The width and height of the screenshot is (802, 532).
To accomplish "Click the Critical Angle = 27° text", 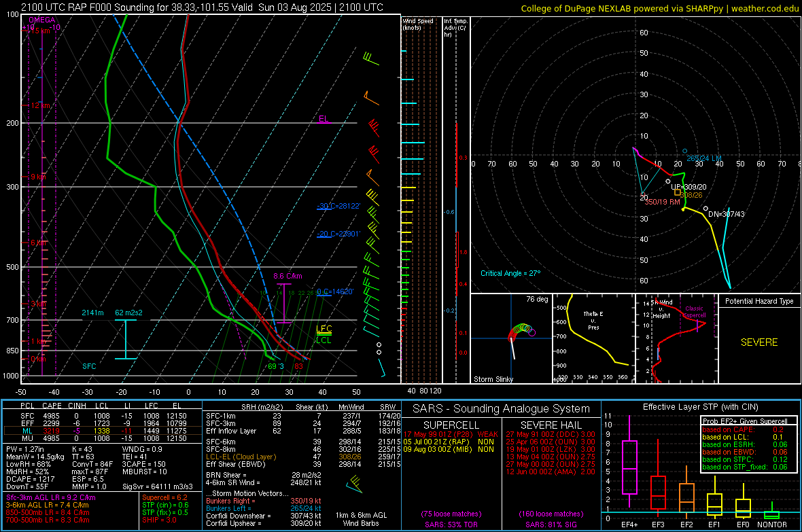I will point(510,273).
